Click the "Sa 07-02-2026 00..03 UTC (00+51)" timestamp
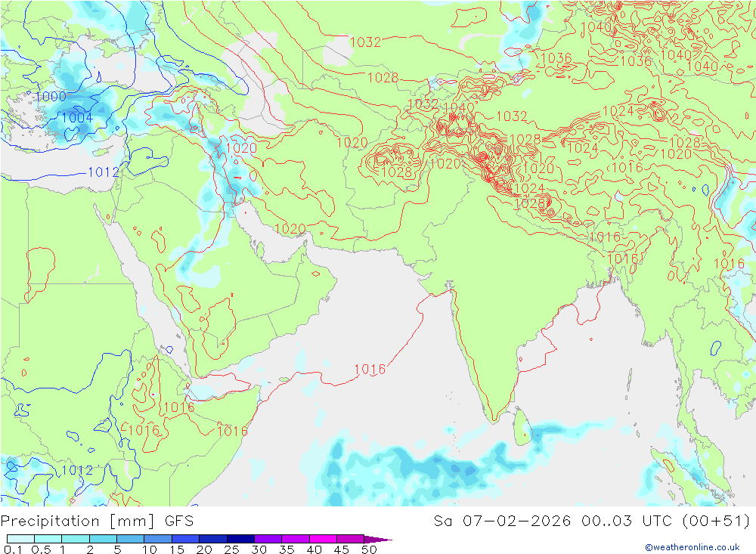Image resolution: width=756 pixels, height=554 pixels. point(592,522)
